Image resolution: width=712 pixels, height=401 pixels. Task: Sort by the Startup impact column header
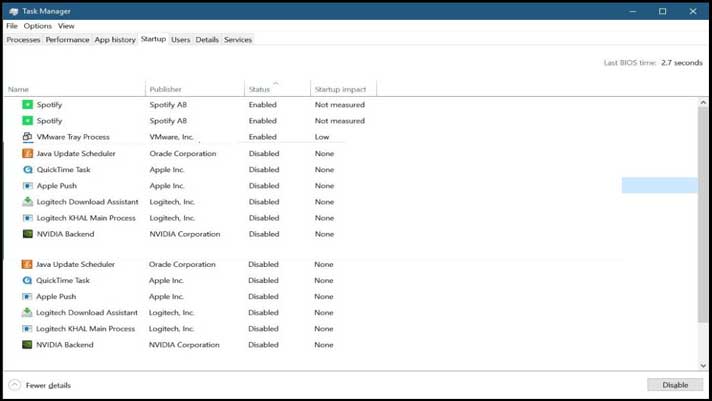344,89
